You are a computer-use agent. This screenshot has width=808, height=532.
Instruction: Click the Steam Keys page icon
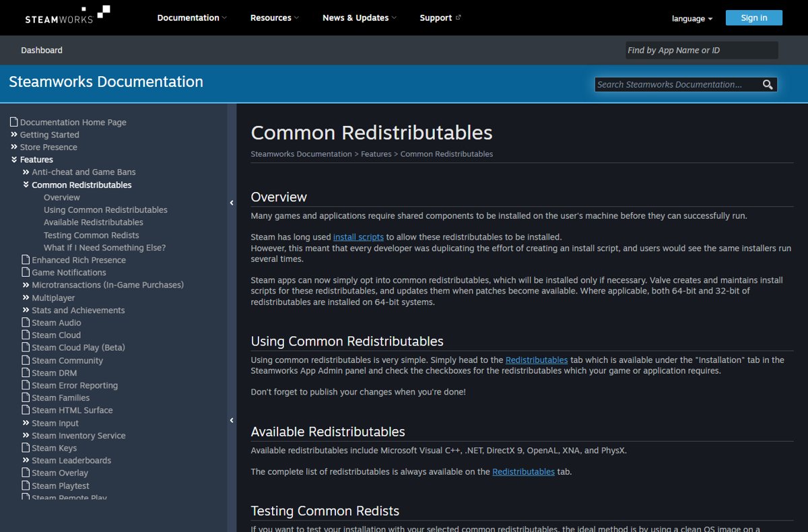(26, 448)
